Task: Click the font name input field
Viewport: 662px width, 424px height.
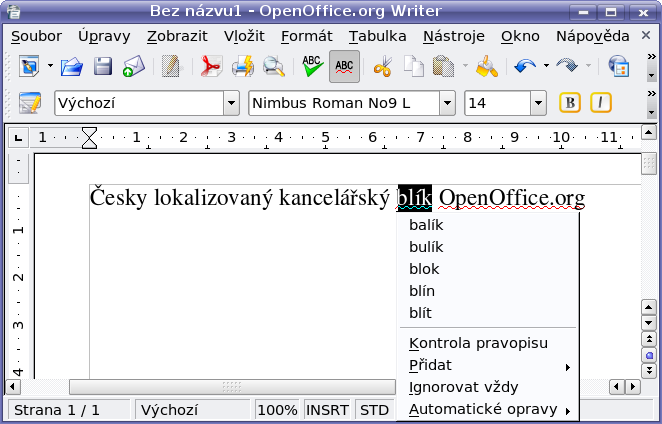Action: (x=344, y=103)
